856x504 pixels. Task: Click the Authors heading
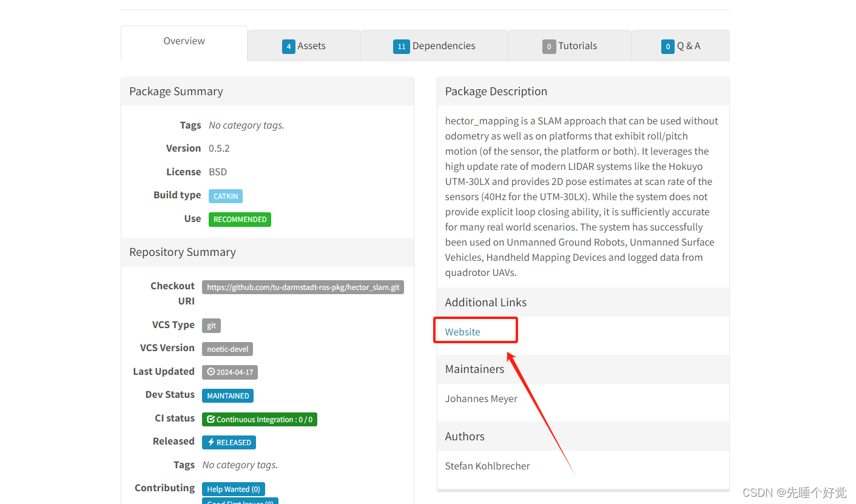coord(465,436)
